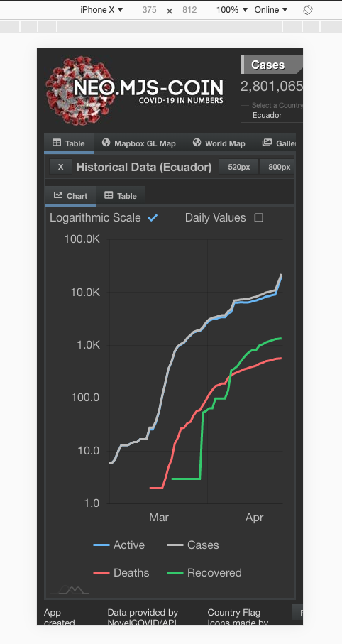Click the Gallery images icon
Screen dimensions: 342x644
pyautogui.click(x=267, y=143)
